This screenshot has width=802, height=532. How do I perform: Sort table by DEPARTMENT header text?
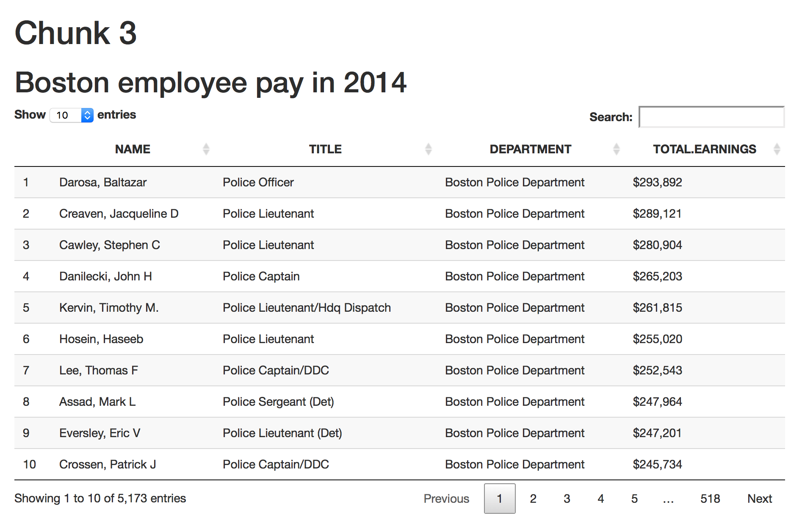coord(530,149)
